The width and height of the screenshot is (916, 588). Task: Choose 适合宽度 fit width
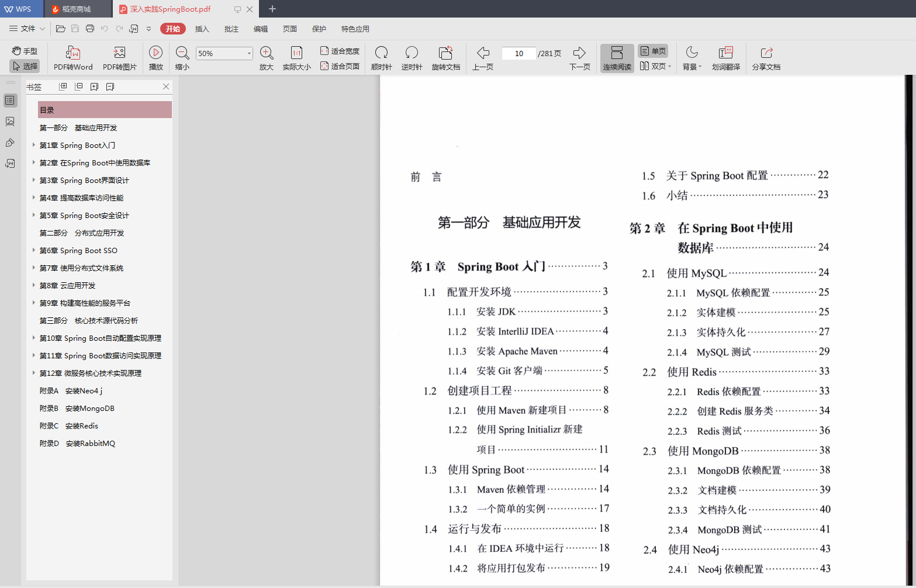pyautogui.click(x=340, y=51)
